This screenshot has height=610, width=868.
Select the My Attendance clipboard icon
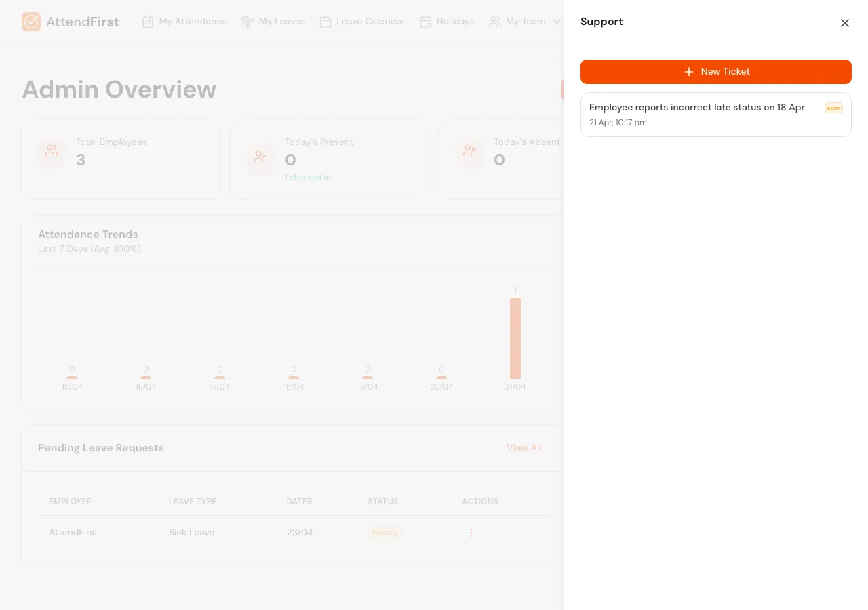[147, 21]
